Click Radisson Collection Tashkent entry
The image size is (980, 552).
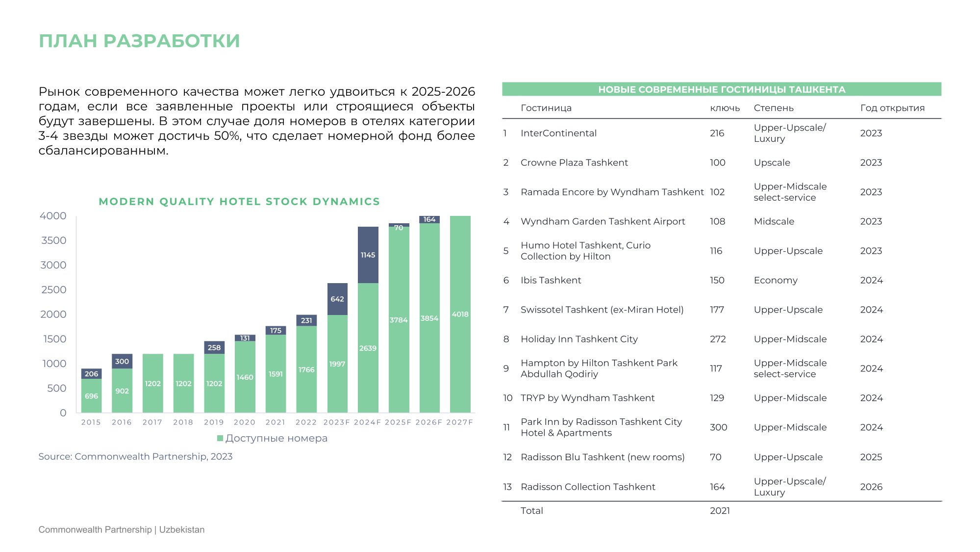[x=588, y=487]
